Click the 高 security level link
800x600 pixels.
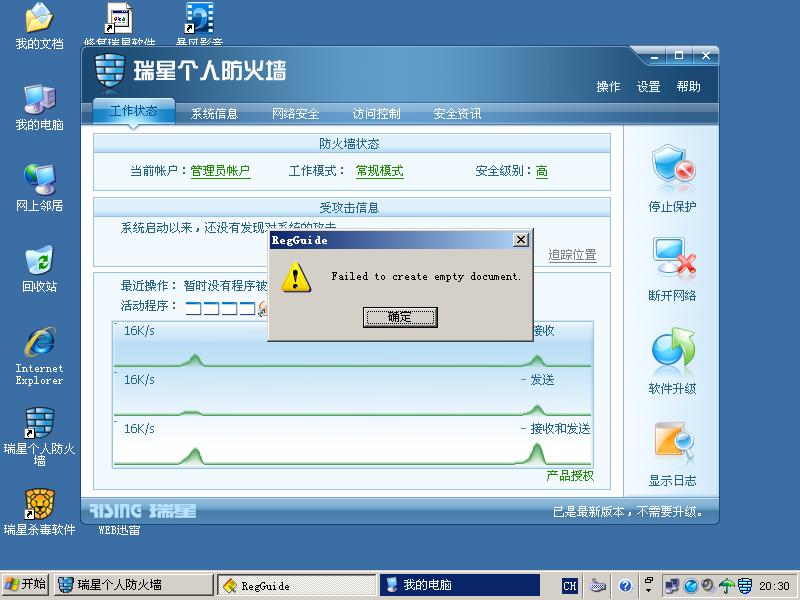click(542, 171)
